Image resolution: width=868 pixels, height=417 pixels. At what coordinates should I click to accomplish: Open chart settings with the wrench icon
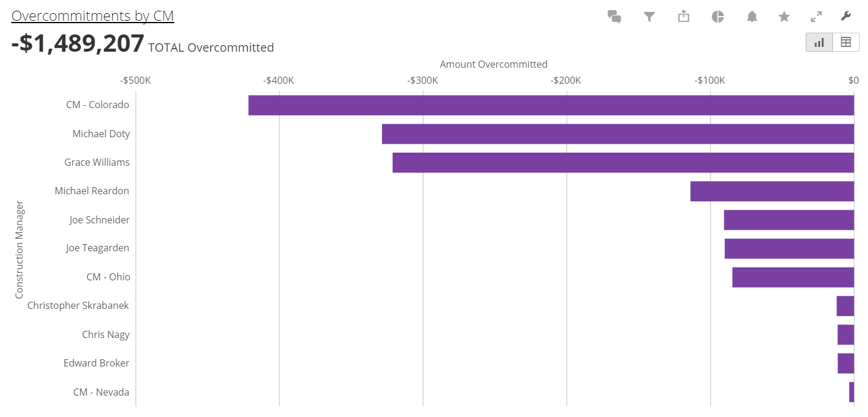coord(846,17)
